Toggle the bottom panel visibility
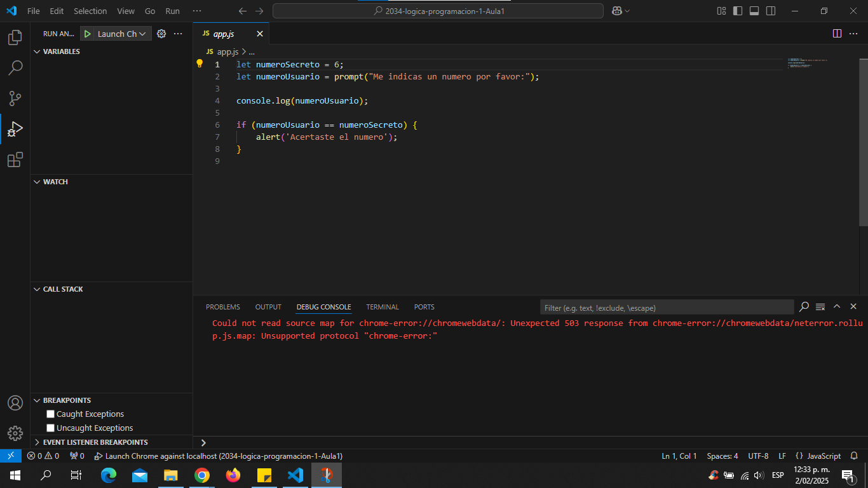Viewport: 868px width, 488px height. click(754, 11)
